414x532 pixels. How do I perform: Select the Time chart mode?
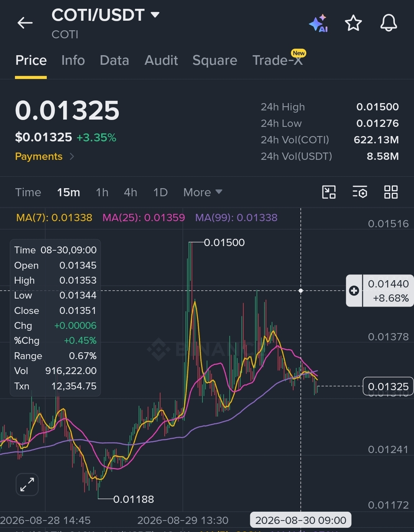[x=28, y=192]
